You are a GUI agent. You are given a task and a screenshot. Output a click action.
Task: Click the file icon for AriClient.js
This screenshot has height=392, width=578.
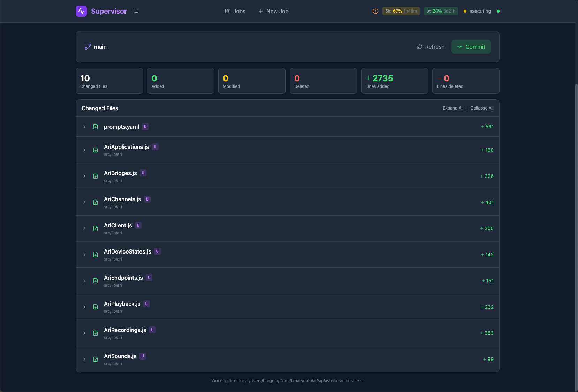96,228
